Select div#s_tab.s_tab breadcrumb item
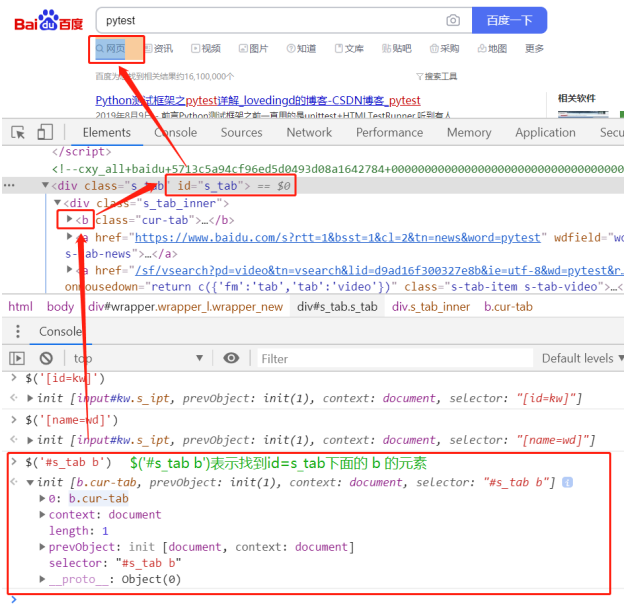The height and width of the screenshot is (606, 633). click(337, 307)
